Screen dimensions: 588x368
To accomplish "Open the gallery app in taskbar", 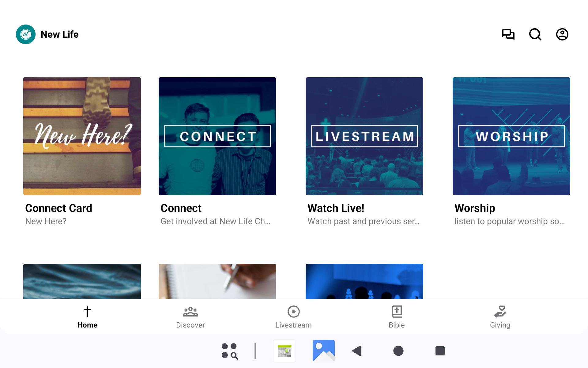I will coord(323,351).
